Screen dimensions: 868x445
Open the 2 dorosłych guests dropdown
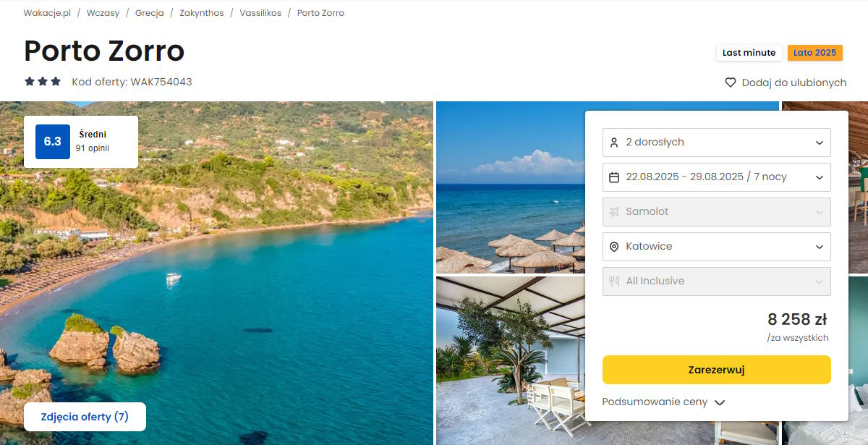pos(716,143)
